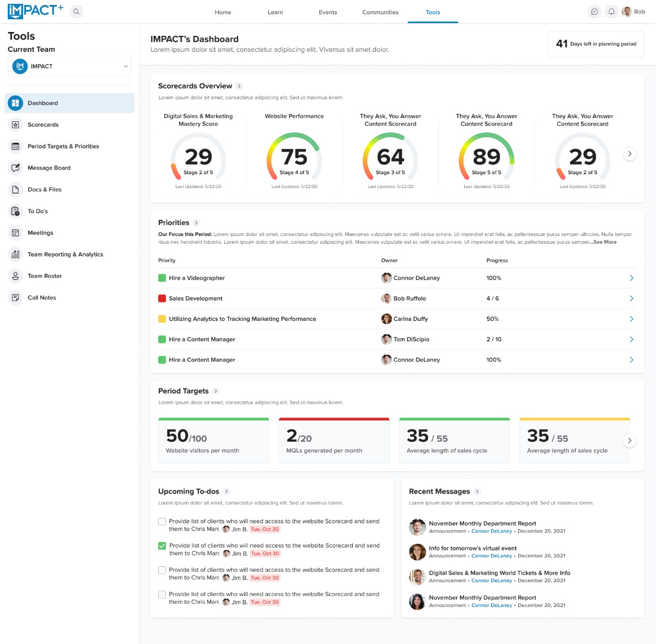This screenshot has width=656, height=644.
Task: Click the Scorecards star icon
Action: coord(15,125)
